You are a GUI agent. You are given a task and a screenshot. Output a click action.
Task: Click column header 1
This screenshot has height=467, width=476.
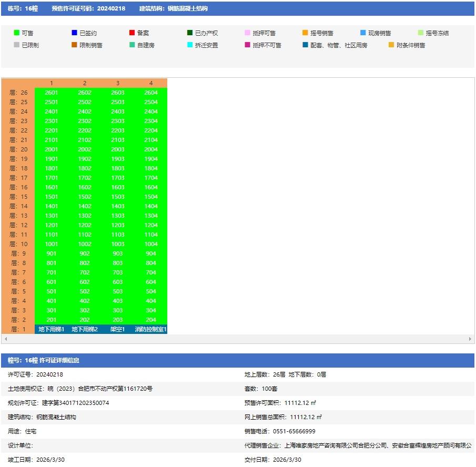[x=52, y=83]
